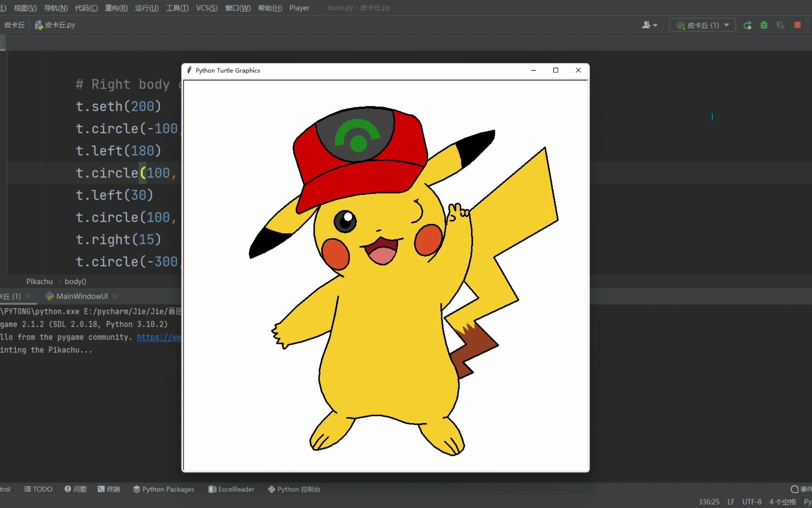
Task: Open the ExcelReader tool window
Action: pos(231,489)
